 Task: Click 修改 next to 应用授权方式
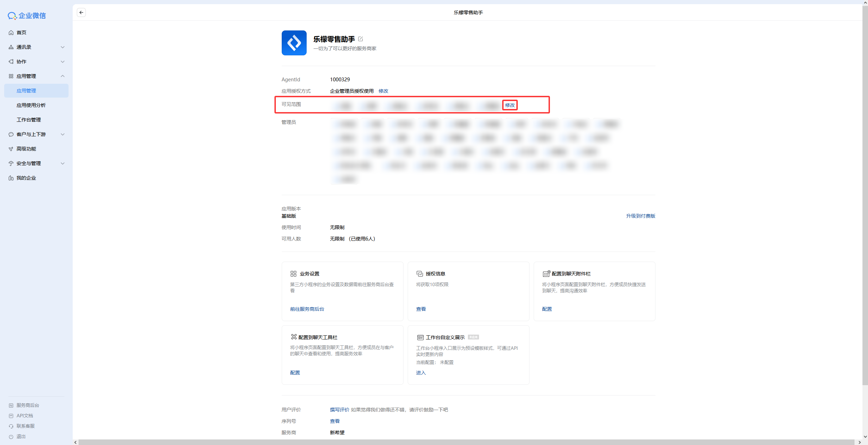(383, 91)
